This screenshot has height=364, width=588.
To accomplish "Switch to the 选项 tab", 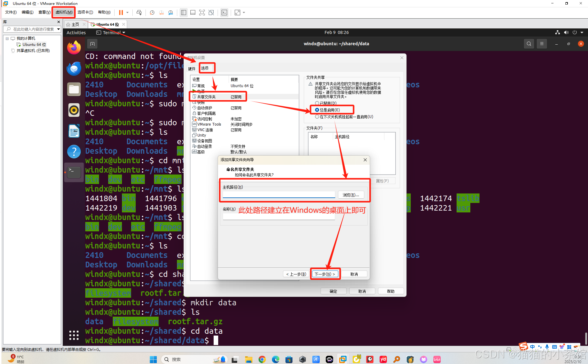I will (205, 68).
